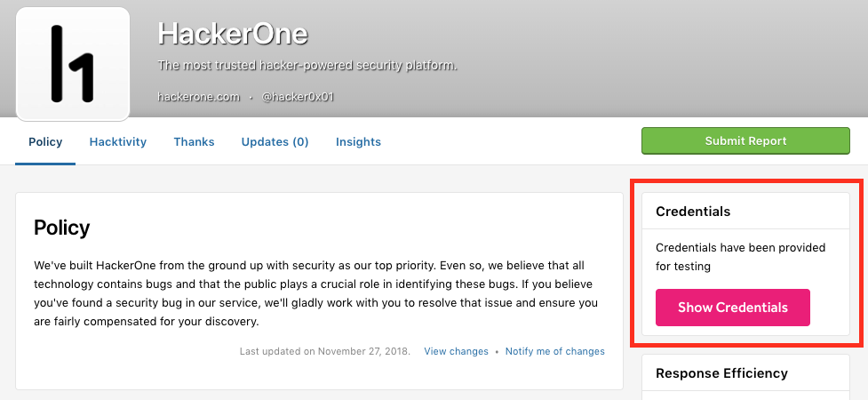The height and width of the screenshot is (400, 868).
Task: Click the pink Show Credentials button
Action: tap(732, 308)
